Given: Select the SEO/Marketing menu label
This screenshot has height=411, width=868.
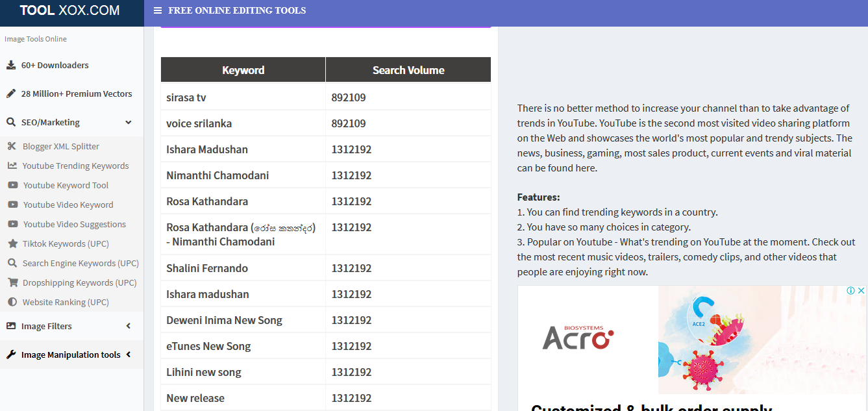Looking at the screenshot, I should [x=51, y=122].
